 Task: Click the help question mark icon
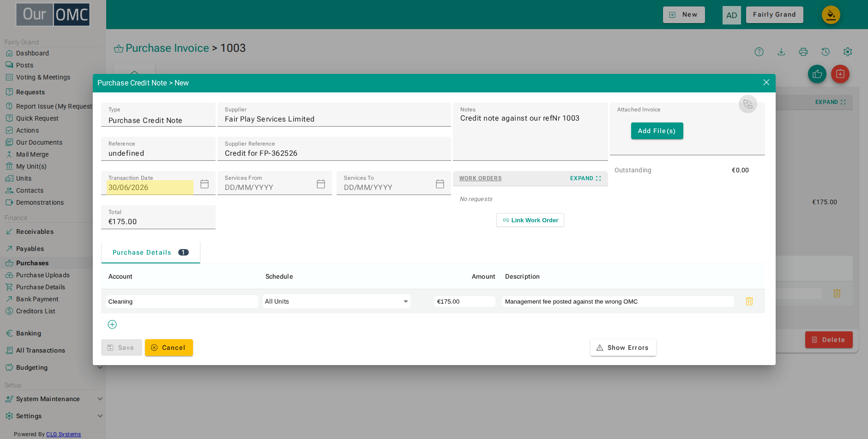pyautogui.click(x=759, y=52)
